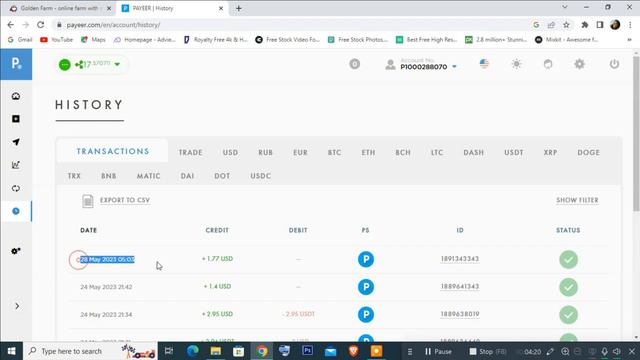Click Payeer icon in 1.4 USD row
The image size is (640, 360).
point(366,287)
